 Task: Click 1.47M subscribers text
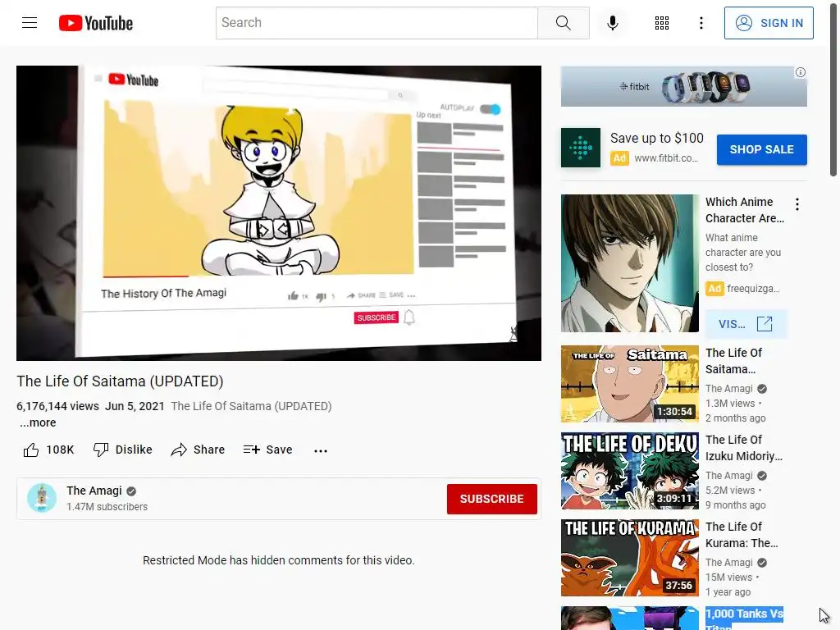107,507
